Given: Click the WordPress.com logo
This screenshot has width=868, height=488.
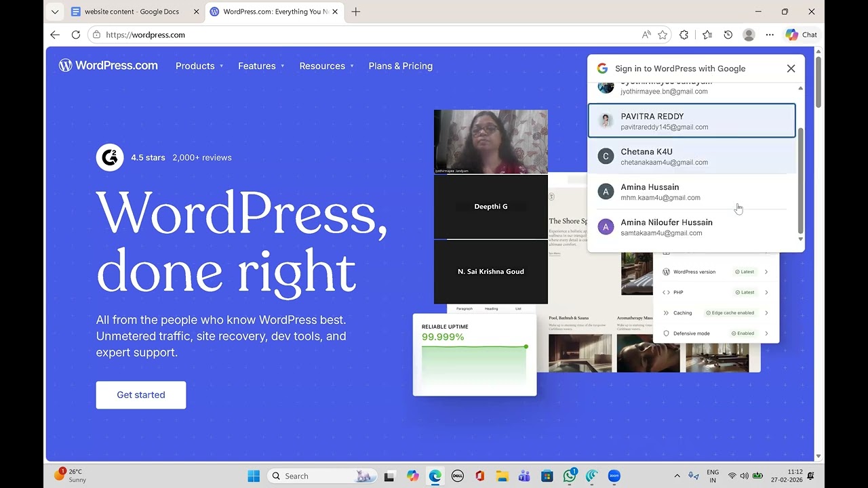Looking at the screenshot, I should click(108, 66).
